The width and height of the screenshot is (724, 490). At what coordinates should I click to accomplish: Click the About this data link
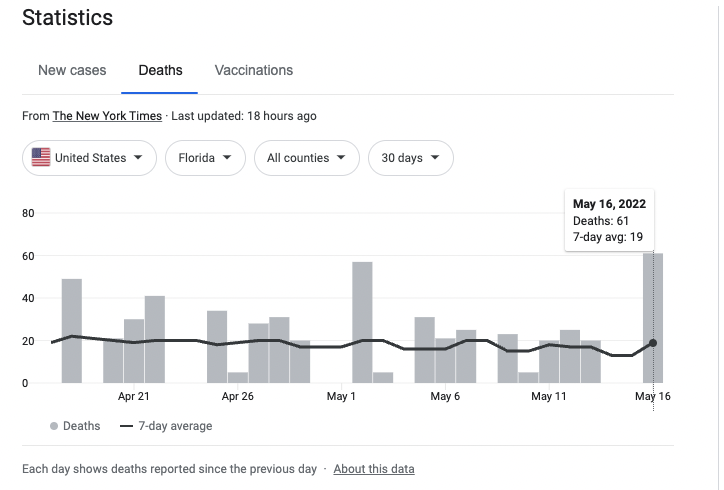[374, 469]
